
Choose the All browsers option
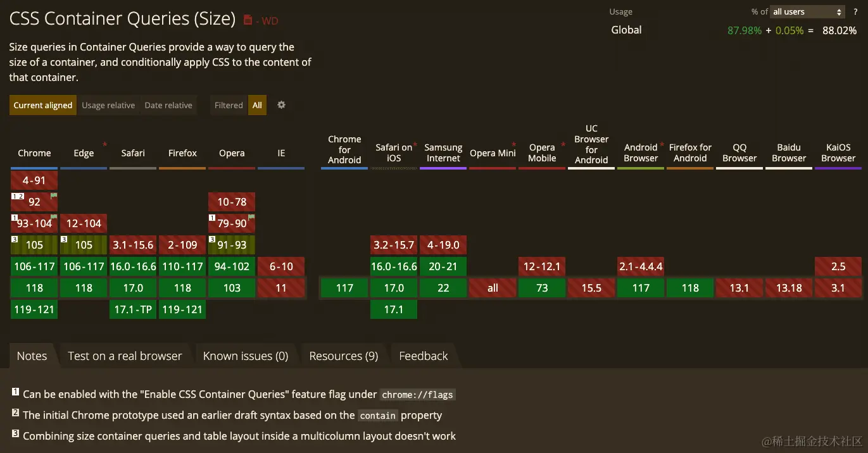257,105
